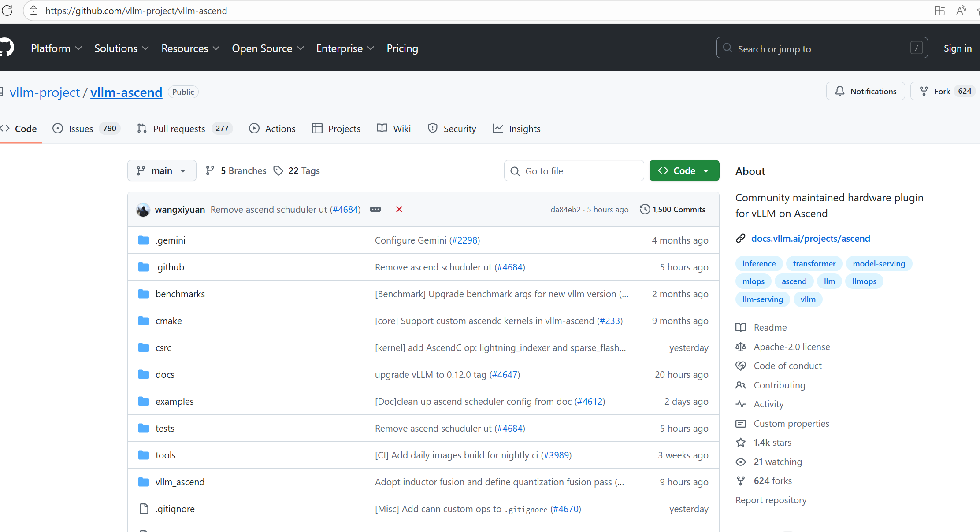Go to the Insights tab
This screenshot has height=532, width=980.
pyautogui.click(x=517, y=129)
